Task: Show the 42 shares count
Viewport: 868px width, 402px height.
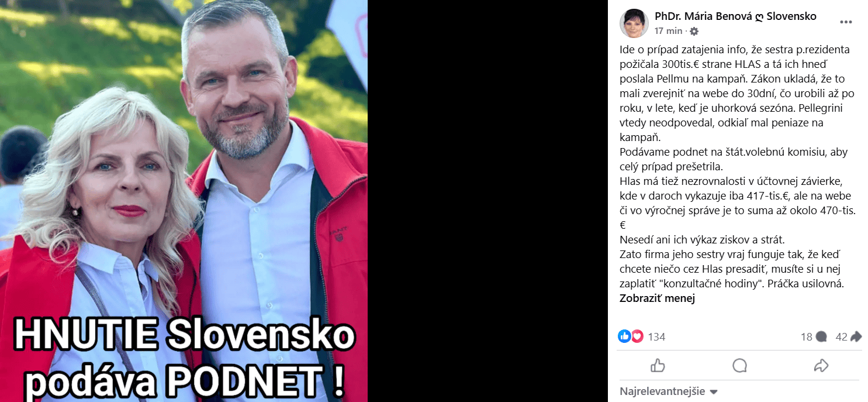Action: point(842,337)
